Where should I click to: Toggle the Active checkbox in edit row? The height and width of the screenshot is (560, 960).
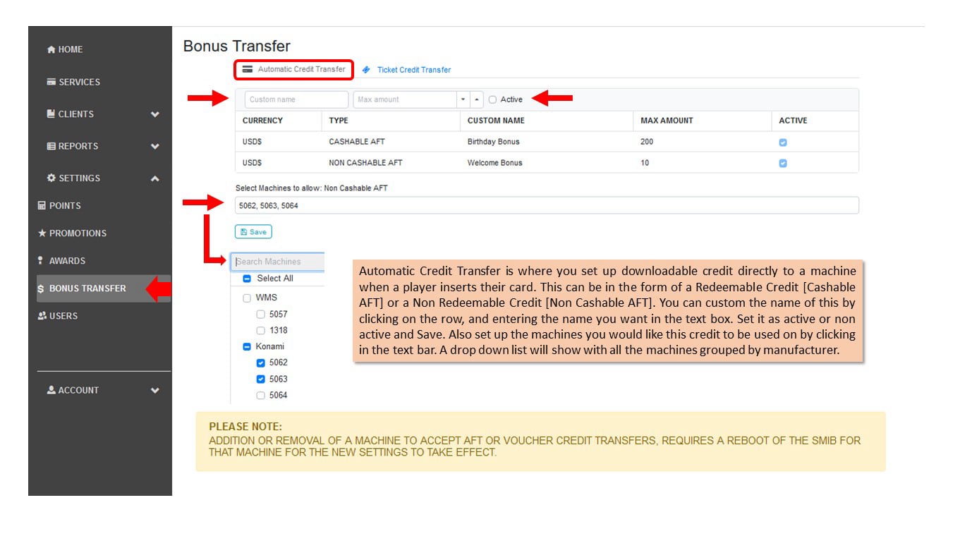point(492,99)
